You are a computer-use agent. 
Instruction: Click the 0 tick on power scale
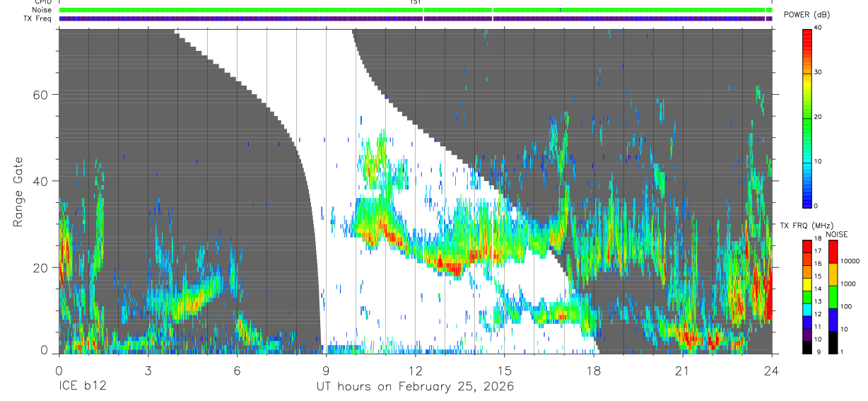(816, 205)
